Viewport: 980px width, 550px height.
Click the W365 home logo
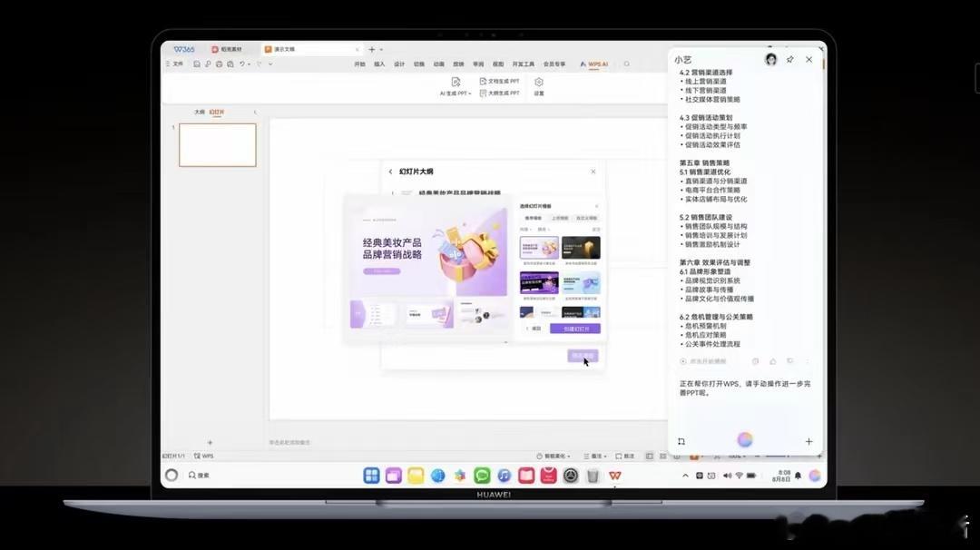pyautogui.click(x=184, y=49)
